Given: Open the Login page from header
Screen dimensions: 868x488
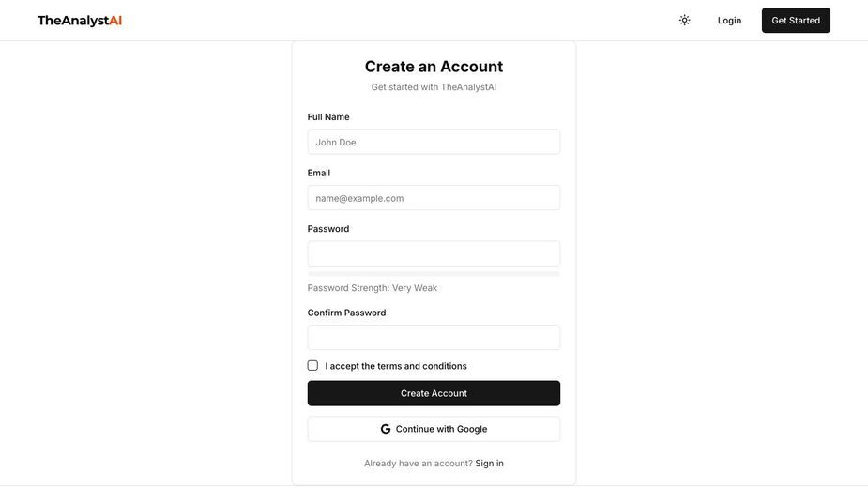Looking at the screenshot, I should (729, 21).
